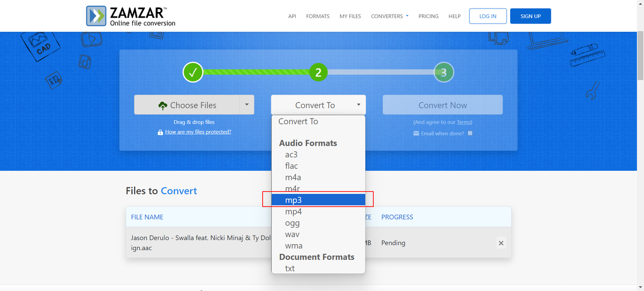The height and width of the screenshot is (291, 644).
Task: Select m4r format option
Action: tap(318, 188)
